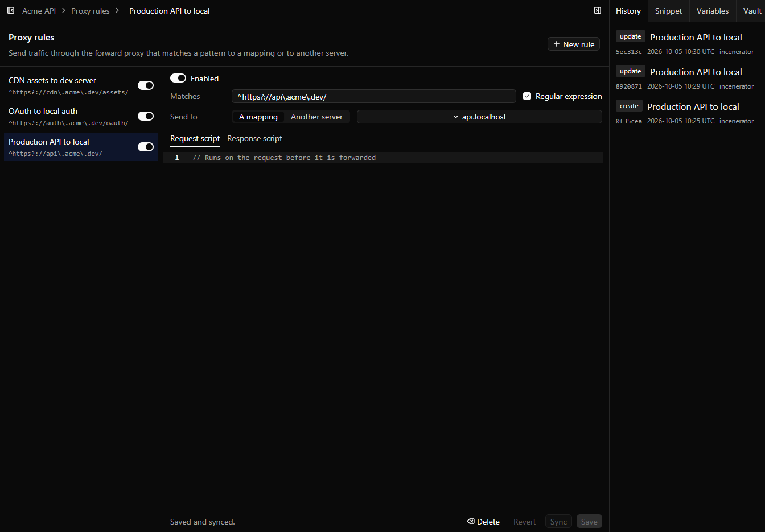This screenshot has width=765, height=532.
Task: Click the Sync button
Action: (558, 522)
